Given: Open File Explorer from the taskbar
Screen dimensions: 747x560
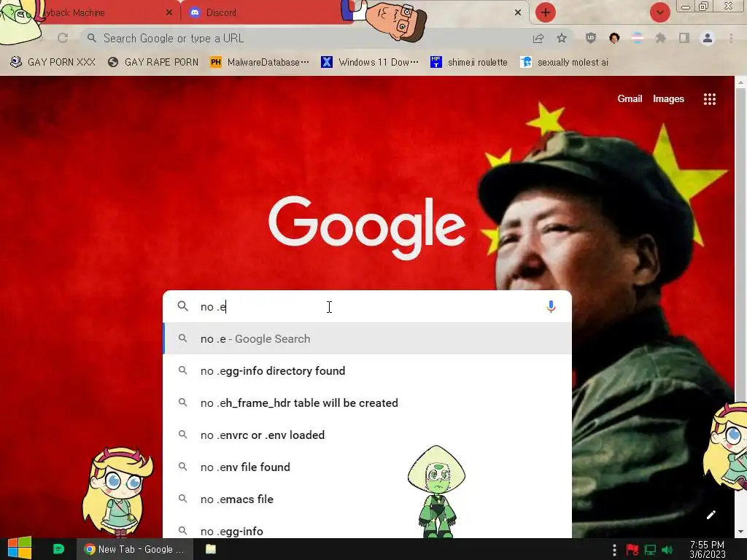Looking at the screenshot, I should (211, 549).
